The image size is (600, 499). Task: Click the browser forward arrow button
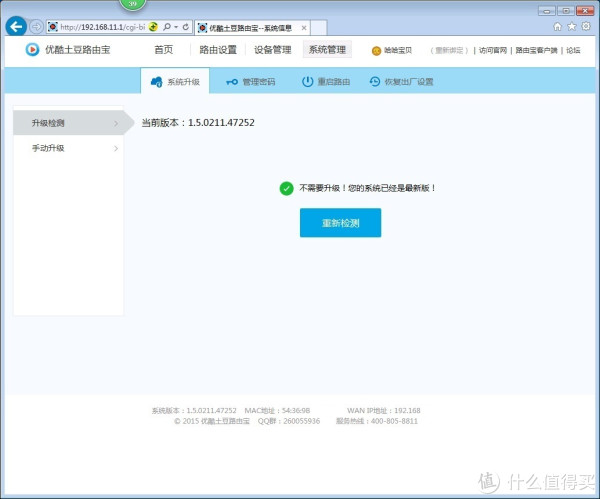pos(36,27)
